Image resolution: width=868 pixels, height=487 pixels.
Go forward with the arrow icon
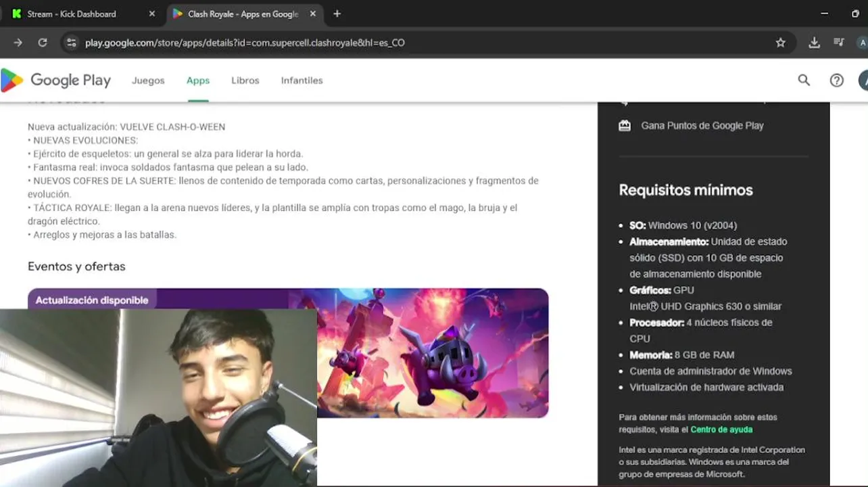pos(18,43)
